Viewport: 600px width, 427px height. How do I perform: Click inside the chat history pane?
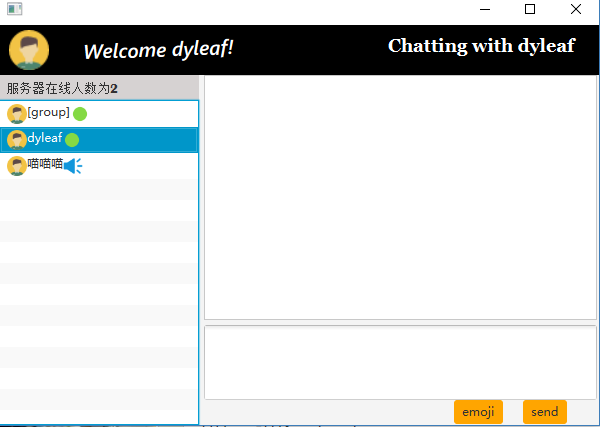[x=400, y=197]
